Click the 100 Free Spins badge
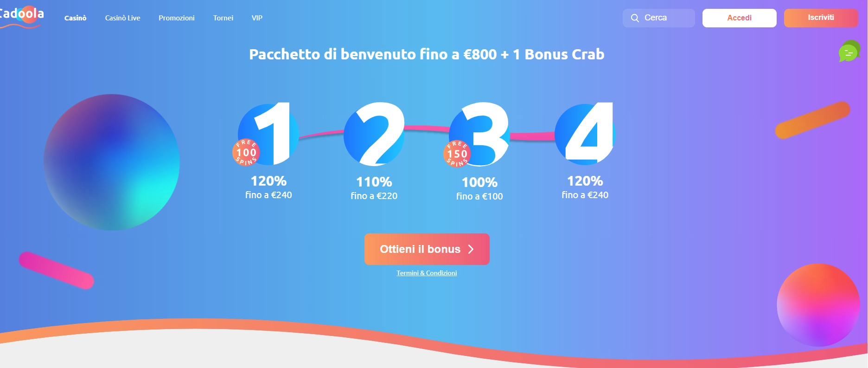The height and width of the screenshot is (368, 868). click(x=246, y=153)
